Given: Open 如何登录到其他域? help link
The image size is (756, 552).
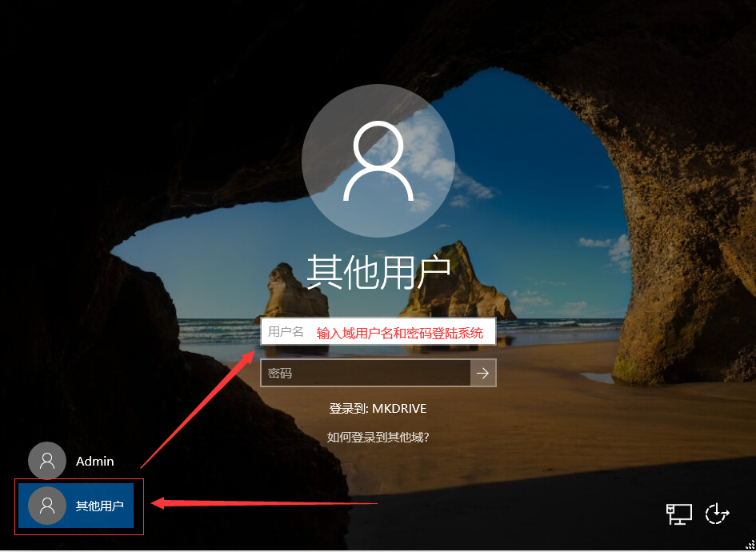Looking at the screenshot, I should (x=378, y=438).
